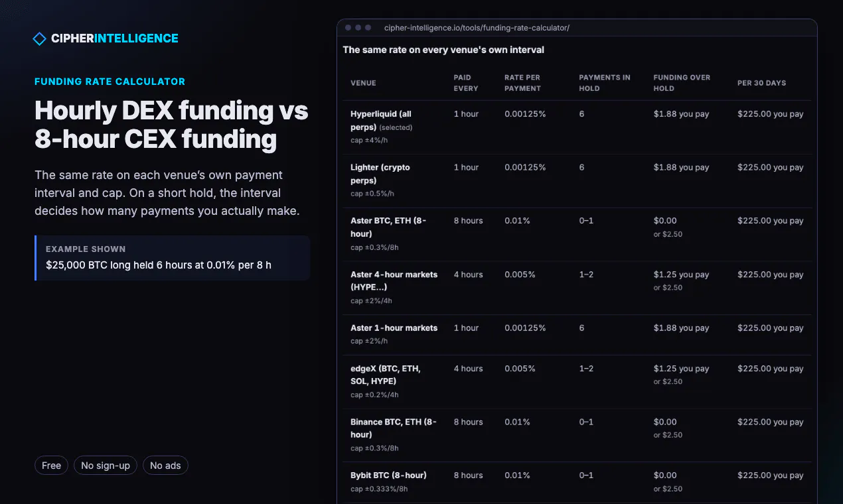Click '$1.88 you pay' in the Hyperliquid row
The width and height of the screenshot is (843, 504).
pos(681,114)
